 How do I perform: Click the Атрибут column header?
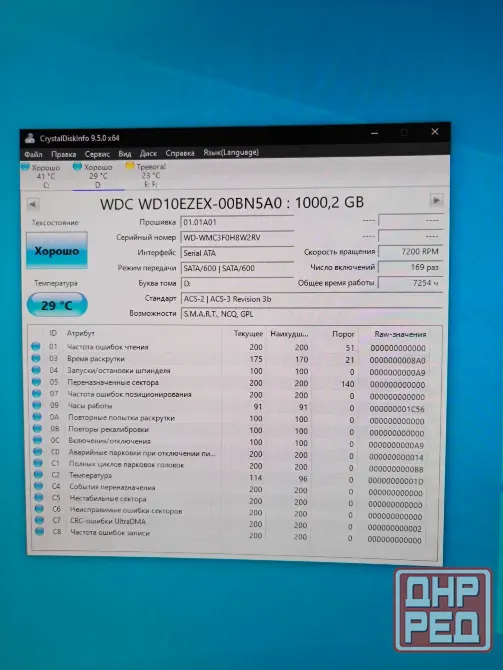(81, 333)
